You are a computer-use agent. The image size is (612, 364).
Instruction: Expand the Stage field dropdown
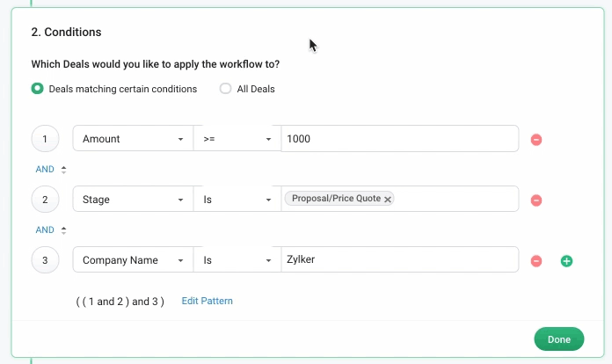pyautogui.click(x=133, y=200)
